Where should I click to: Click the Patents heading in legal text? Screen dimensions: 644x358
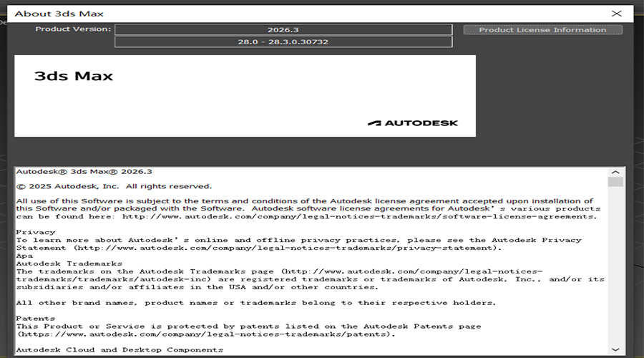(36, 318)
